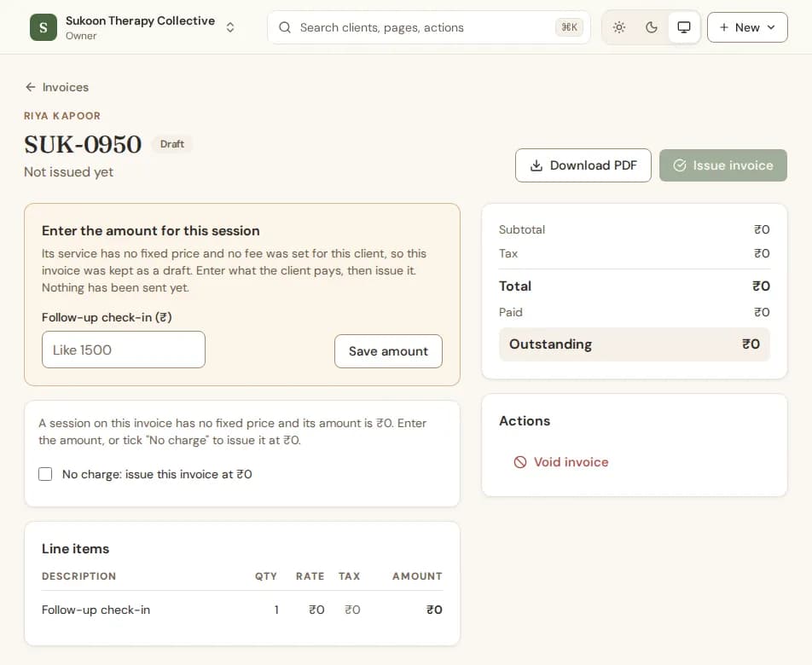The height and width of the screenshot is (665, 812).
Task: Click the Subtotal label
Action: 522,230
